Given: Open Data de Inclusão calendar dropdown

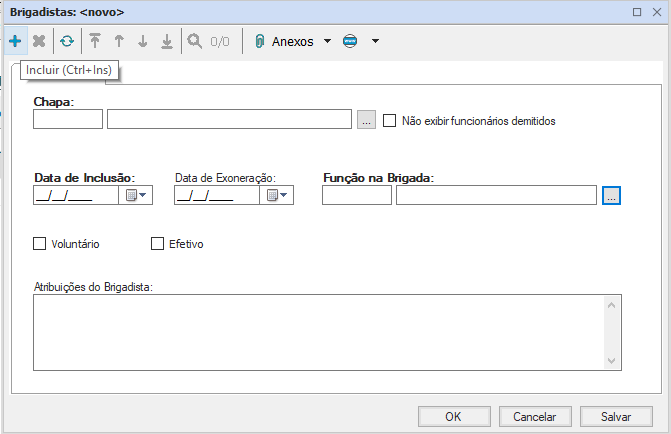Looking at the screenshot, I should (x=136, y=195).
